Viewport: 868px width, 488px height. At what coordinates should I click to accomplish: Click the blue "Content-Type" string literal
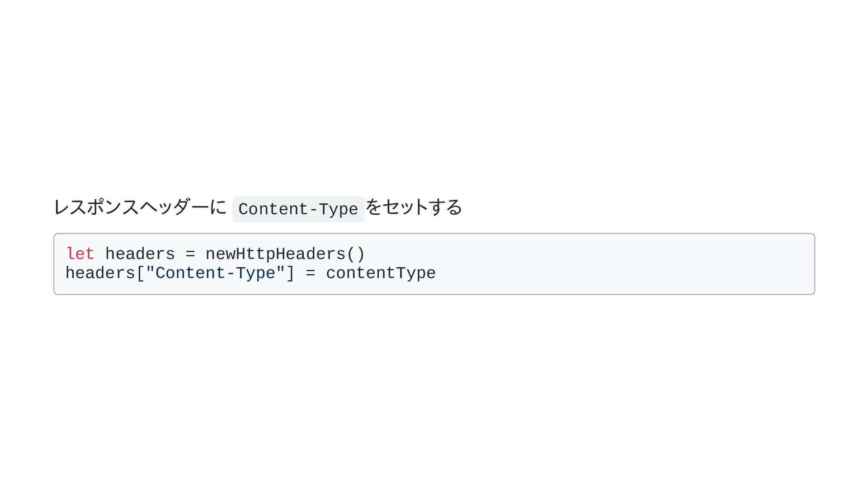(x=215, y=273)
